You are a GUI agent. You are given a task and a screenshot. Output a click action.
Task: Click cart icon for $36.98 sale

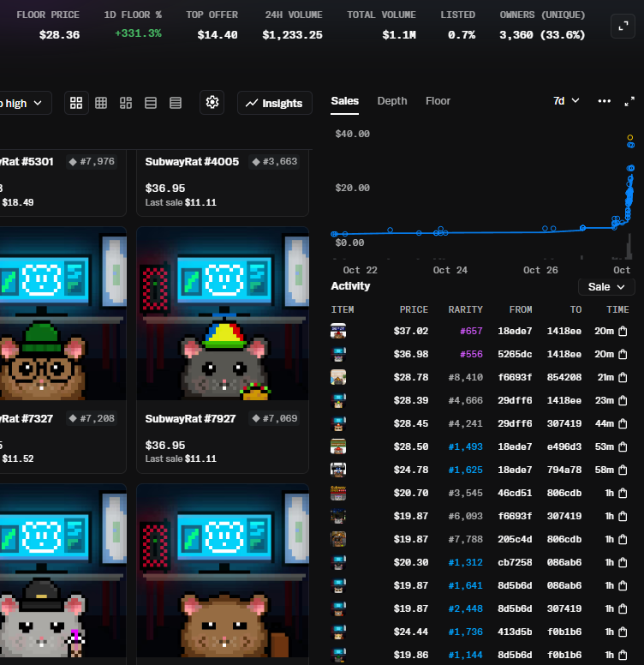click(623, 354)
